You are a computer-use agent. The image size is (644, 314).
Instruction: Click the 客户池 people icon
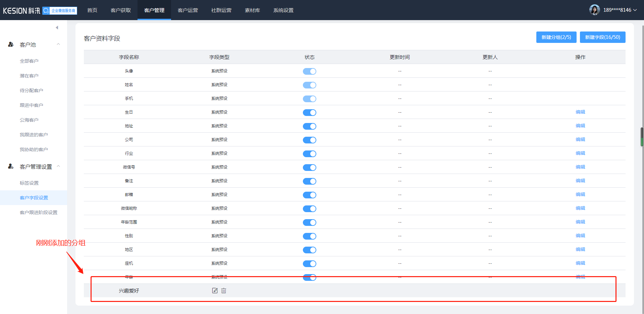(x=11, y=45)
